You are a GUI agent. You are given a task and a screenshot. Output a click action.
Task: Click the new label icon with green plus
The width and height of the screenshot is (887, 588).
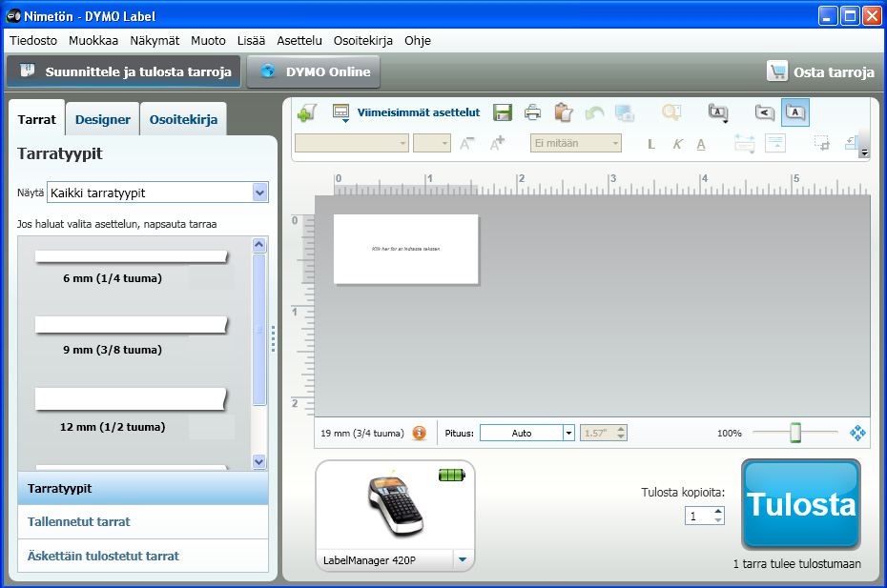click(306, 112)
